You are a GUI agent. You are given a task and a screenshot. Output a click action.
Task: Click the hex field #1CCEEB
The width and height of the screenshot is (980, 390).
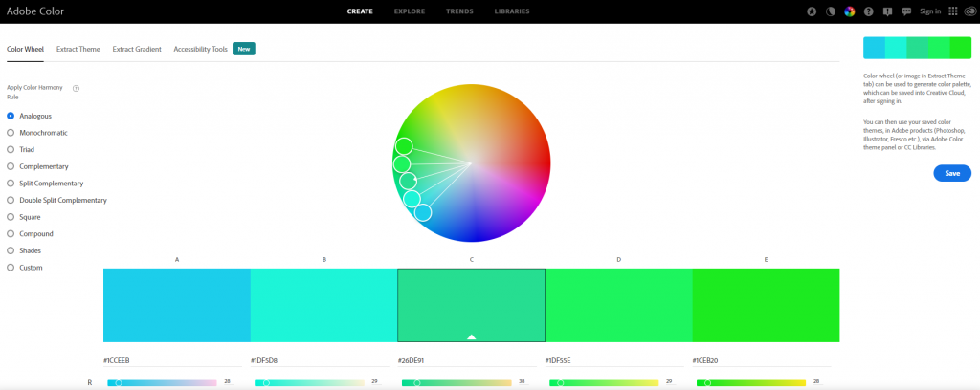point(172,360)
